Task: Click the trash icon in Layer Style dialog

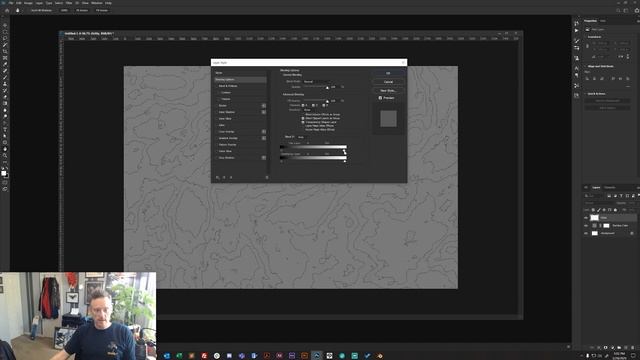Action: pos(267,178)
